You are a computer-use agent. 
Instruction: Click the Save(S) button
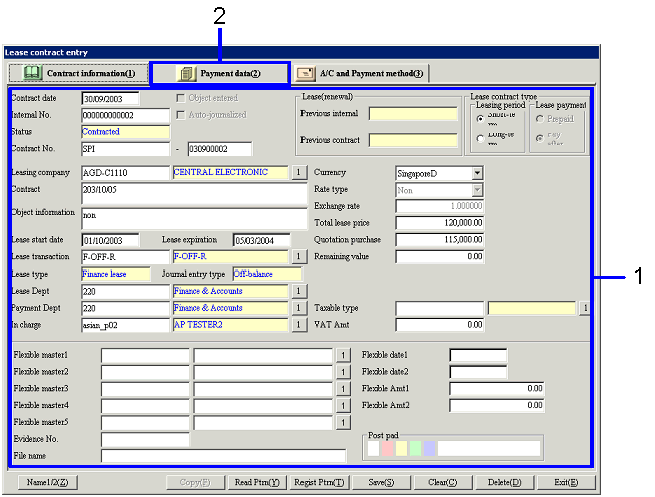coord(381,482)
